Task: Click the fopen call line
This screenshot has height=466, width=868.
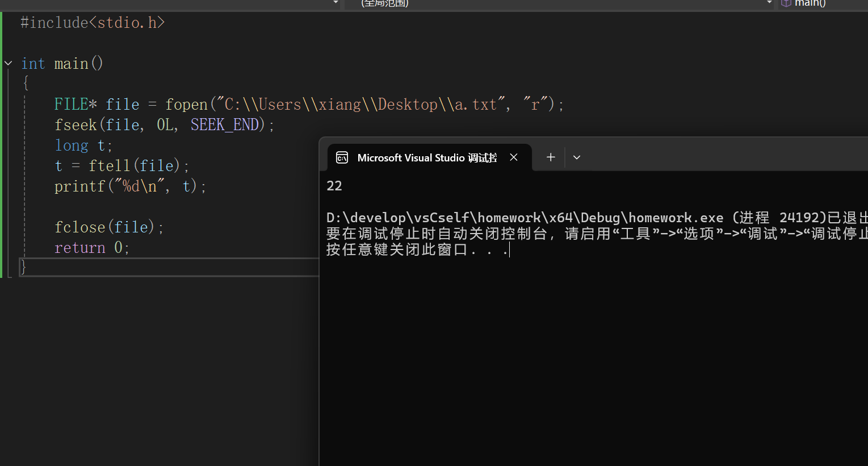Action: click(x=309, y=105)
